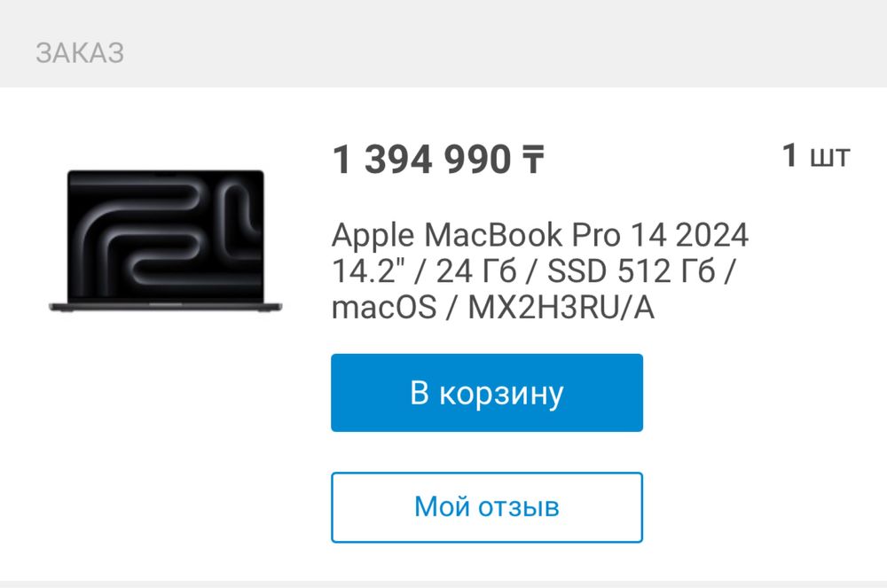Tap the MacBook screen in the product picture

point(166,236)
